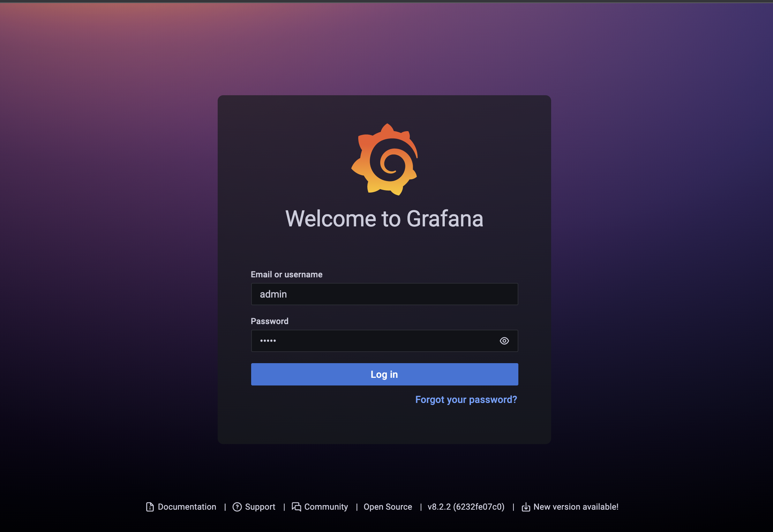Image resolution: width=773 pixels, height=532 pixels.
Task: Click the New version available icon
Action: (x=525, y=506)
